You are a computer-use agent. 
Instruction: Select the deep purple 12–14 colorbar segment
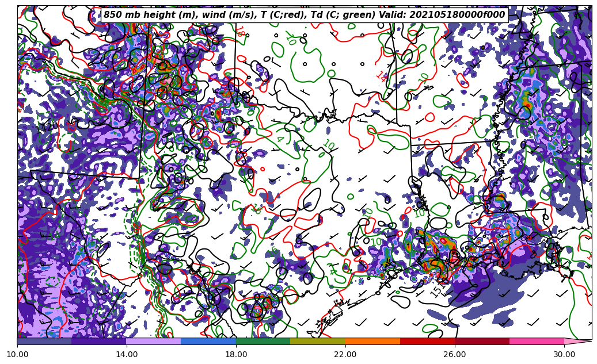coord(99,341)
